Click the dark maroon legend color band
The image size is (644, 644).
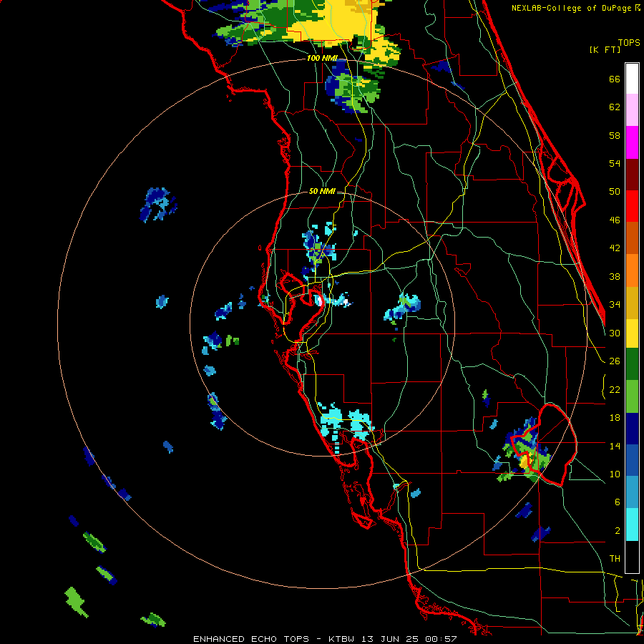click(x=632, y=175)
